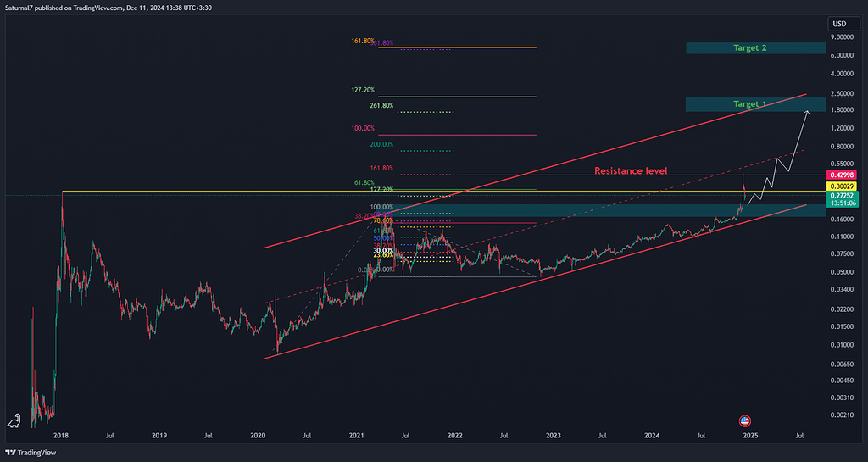Click the pink 100.00% Fibonacci label

pyautogui.click(x=362, y=128)
